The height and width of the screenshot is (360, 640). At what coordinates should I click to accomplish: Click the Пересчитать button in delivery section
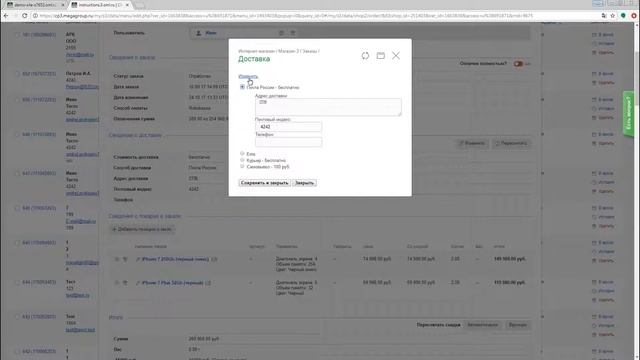tap(511, 143)
